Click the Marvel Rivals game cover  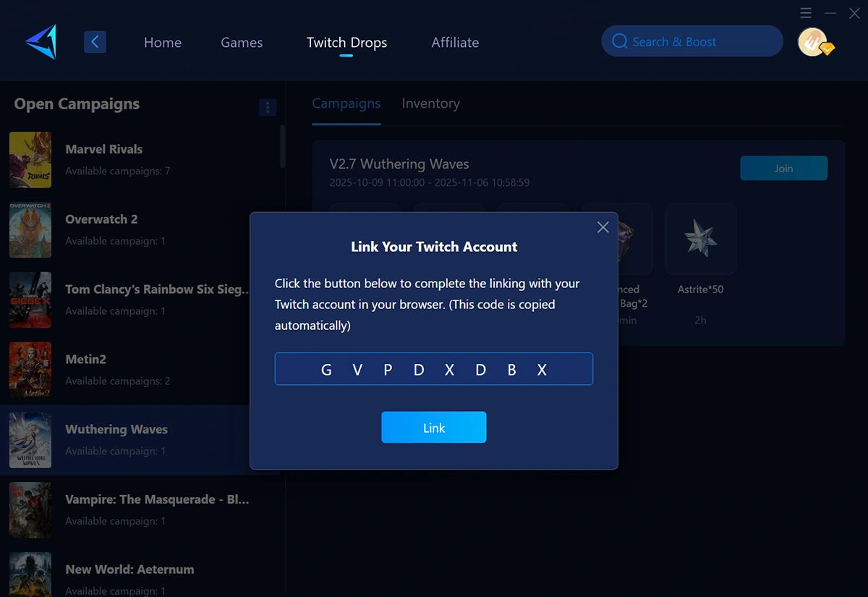(30, 160)
